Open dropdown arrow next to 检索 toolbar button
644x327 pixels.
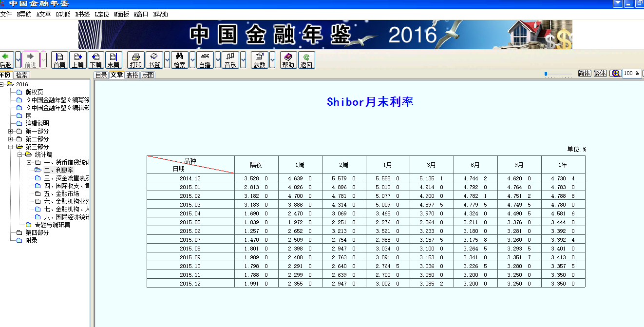(192, 60)
